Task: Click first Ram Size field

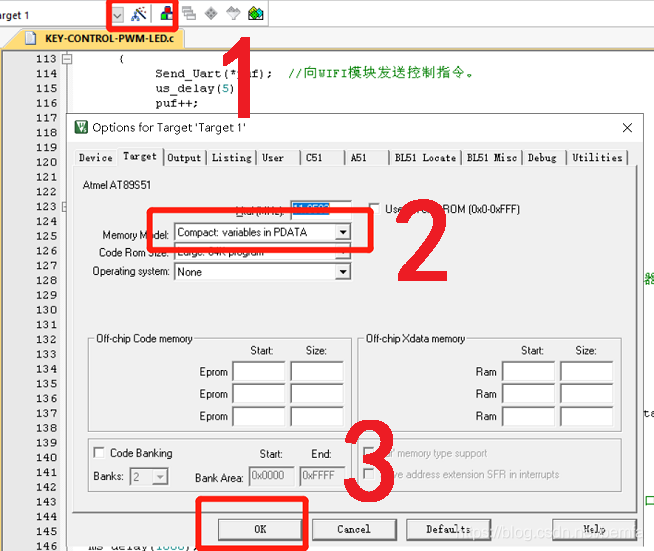Action: click(586, 371)
